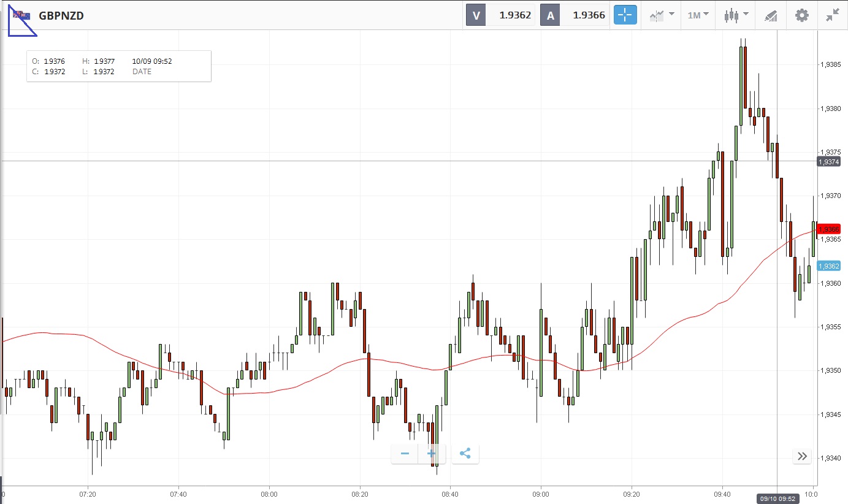The height and width of the screenshot is (504, 848).
Task: Zoom out the chart with minus
Action: tap(405, 454)
